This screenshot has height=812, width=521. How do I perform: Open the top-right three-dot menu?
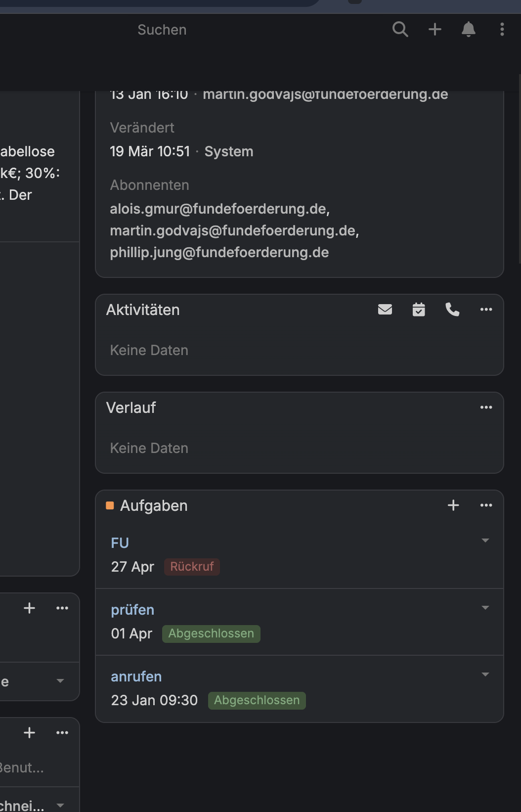(502, 30)
